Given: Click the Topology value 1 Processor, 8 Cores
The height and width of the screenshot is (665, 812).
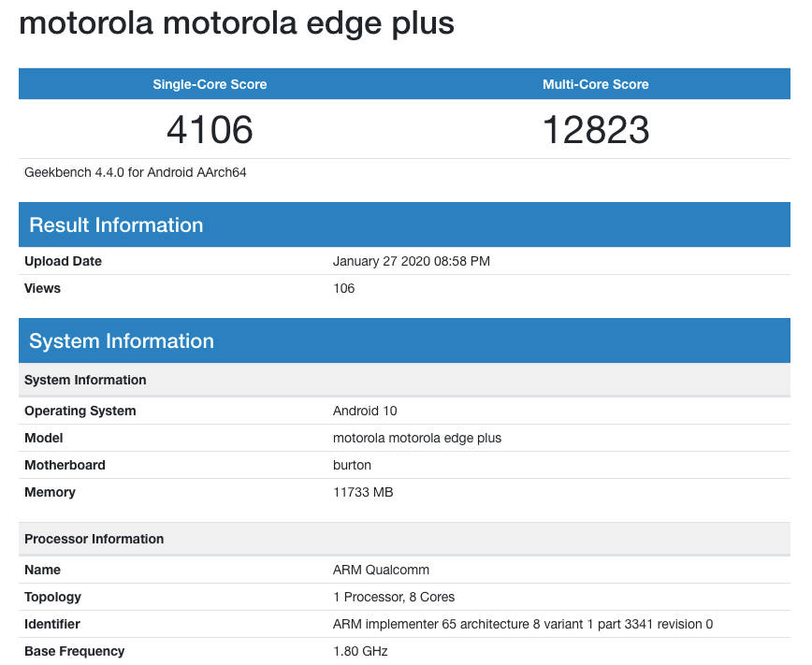Looking at the screenshot, I should (394, 597).
